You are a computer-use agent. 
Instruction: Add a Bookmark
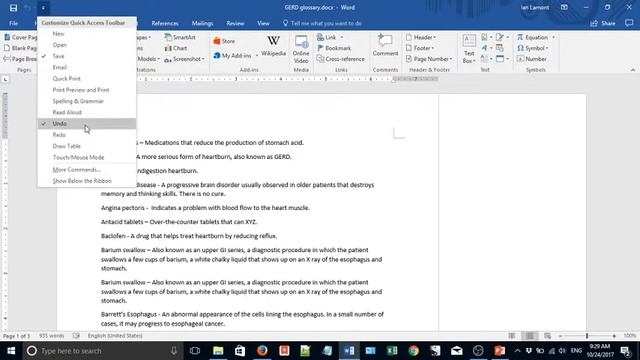coord(334,48)
